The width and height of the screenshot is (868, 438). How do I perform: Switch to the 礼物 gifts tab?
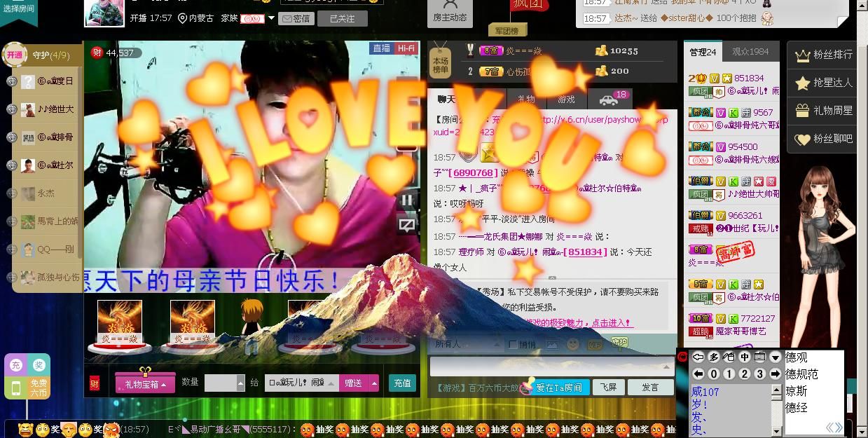pos(526,100)
